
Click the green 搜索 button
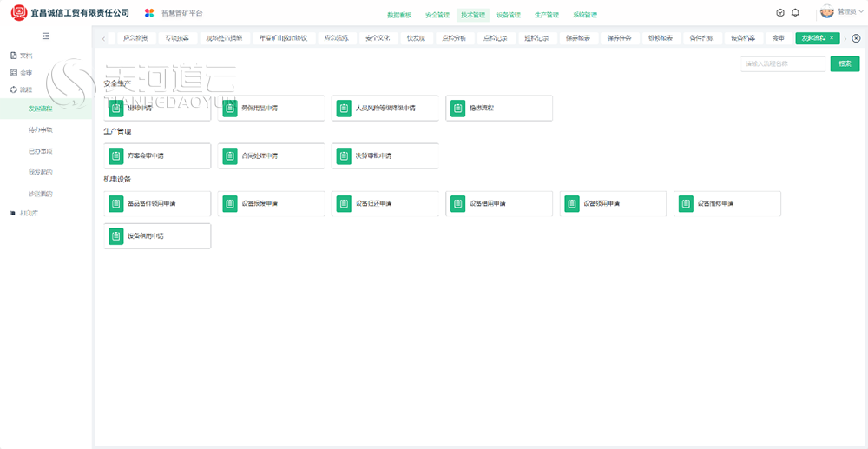(845, 63)
